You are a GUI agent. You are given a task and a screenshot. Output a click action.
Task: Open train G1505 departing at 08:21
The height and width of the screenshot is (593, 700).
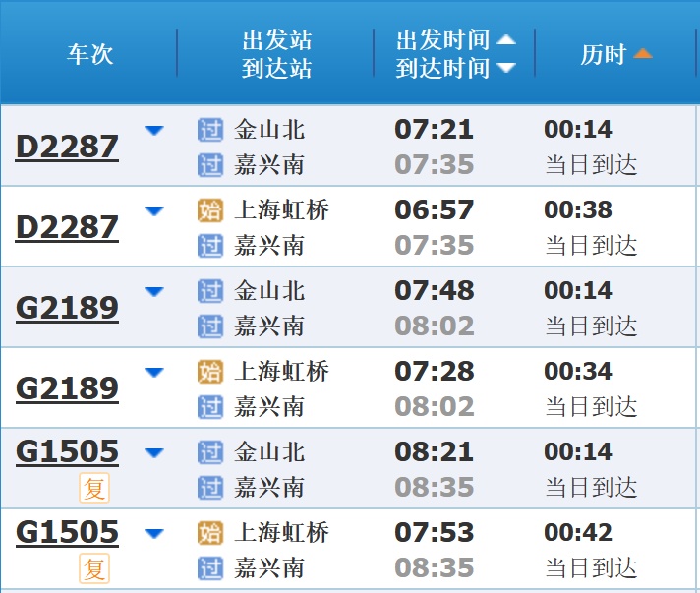click(67, 452)
